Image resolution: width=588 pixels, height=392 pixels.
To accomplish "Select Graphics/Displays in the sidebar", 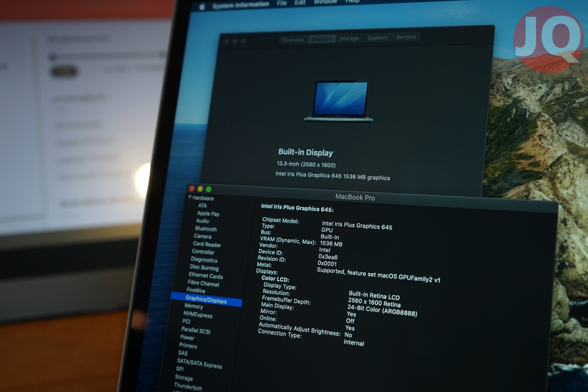I will pyautogui.click(x=206, y=299).
